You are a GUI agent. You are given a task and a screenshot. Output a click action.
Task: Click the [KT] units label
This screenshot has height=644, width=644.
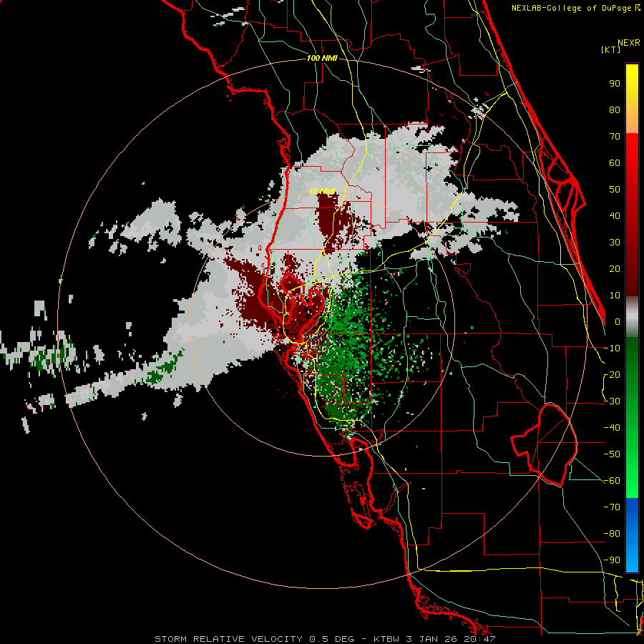pyautogui.click(x=611, y=49)
